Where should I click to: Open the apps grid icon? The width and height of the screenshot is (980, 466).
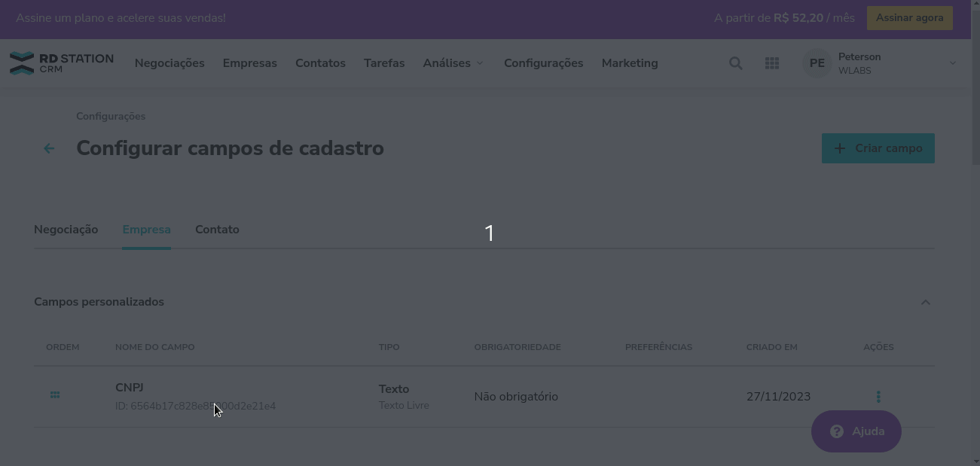coord(772,63)
